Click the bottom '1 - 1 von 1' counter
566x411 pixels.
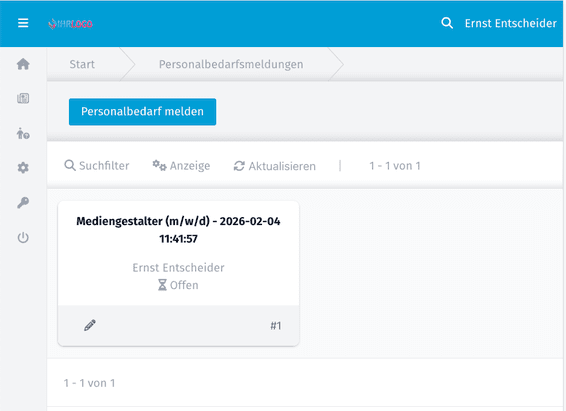[90, 383]
